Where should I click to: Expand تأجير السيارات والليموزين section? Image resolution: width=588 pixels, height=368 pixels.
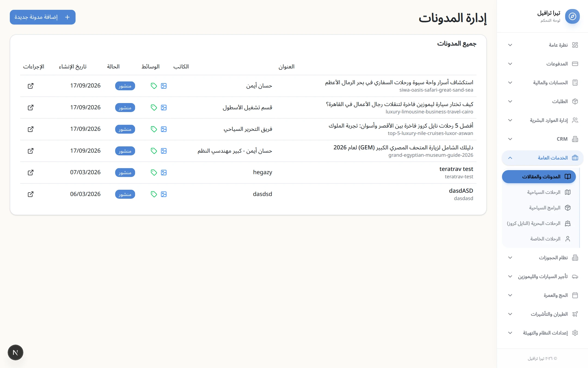pos(543,276)
